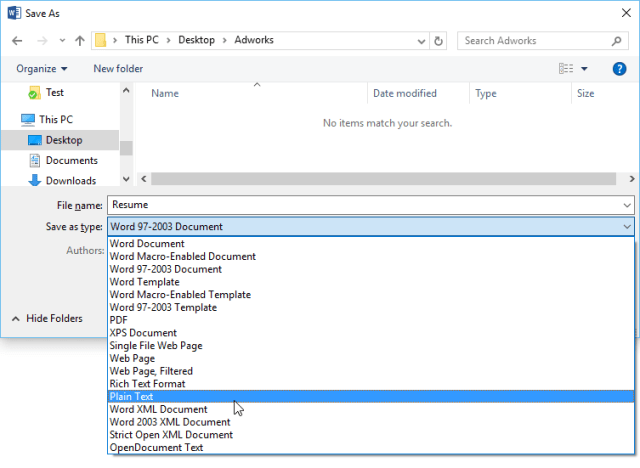Select Documents in the navigation pane

71,160
